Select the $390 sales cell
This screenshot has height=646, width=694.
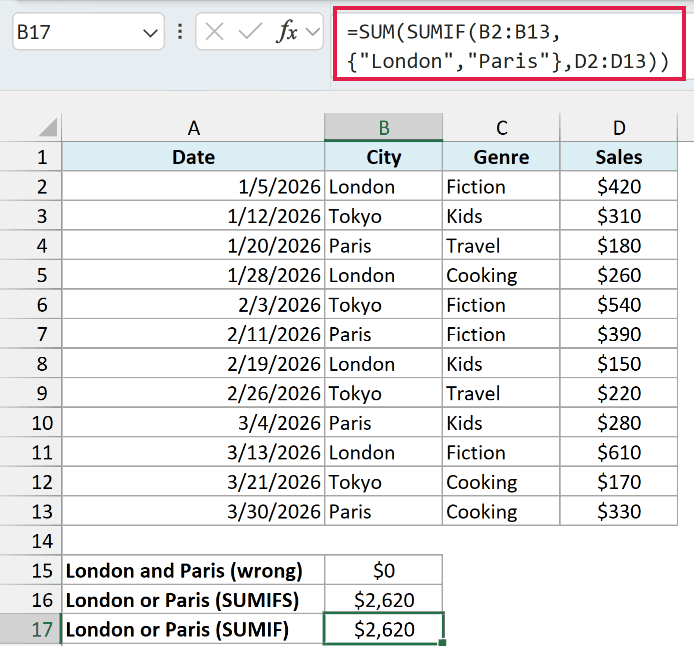(619, 334)
